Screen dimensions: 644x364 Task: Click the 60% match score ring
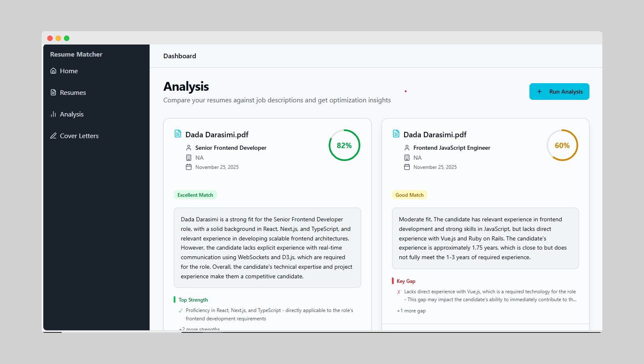coord(562,145)
